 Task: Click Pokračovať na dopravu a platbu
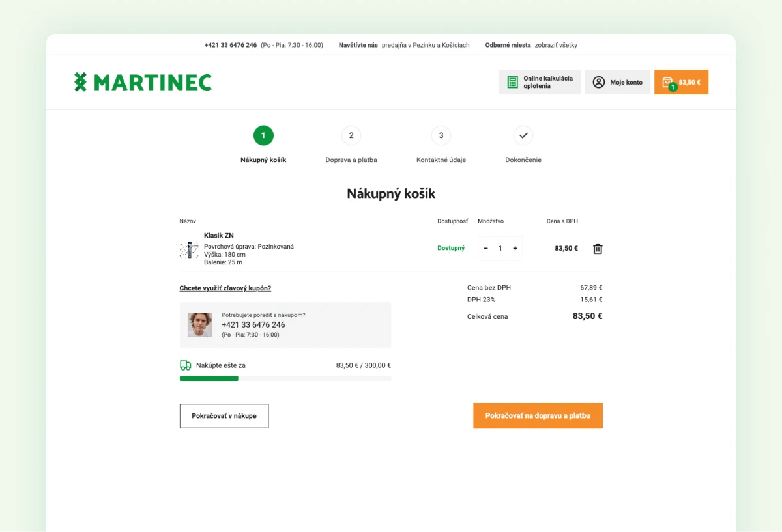(538, 415)
